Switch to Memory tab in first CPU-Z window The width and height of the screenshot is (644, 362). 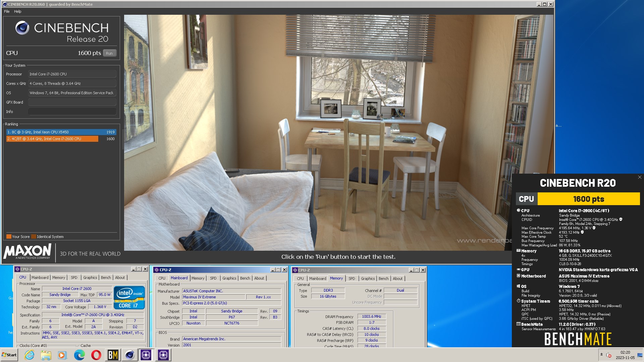(59, 278)
